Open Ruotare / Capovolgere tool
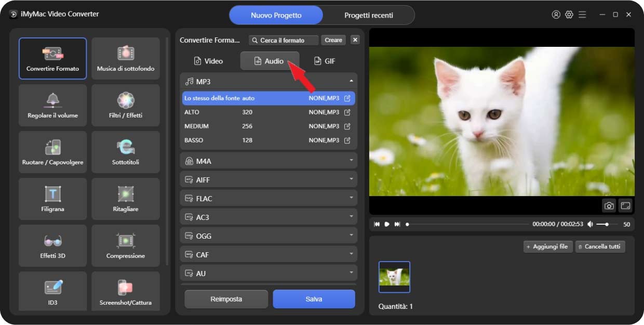Viewport: 644px width, 325px height. pos(52,152)
